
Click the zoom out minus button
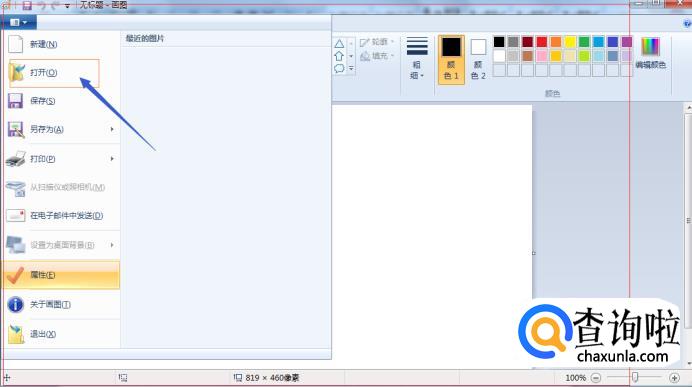coord(596,378)
